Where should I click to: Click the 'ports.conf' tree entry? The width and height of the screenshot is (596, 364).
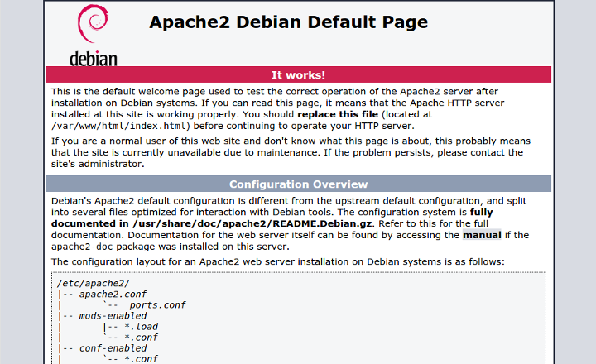click(157, 305)
